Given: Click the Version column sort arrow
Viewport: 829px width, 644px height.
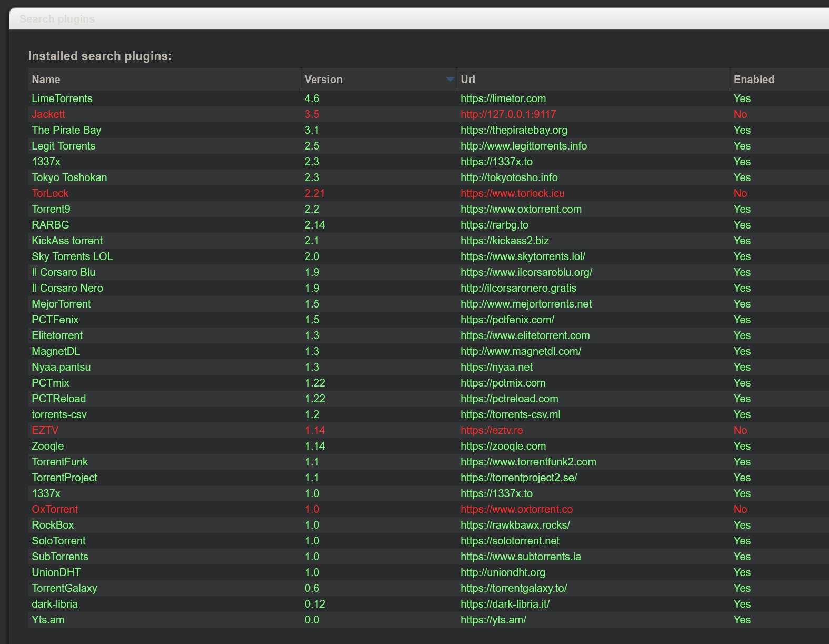Looking at the screenshot, I should pos(450,80).
